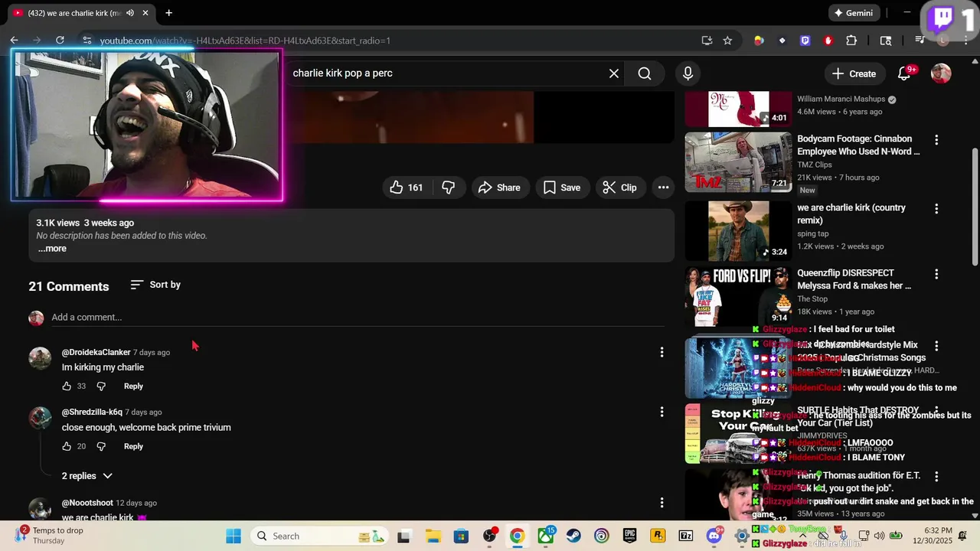Viewport: 980px width, 551px height.
Task: Dislike Shredzilla-k6q's comment
Action: coord(101,446)
